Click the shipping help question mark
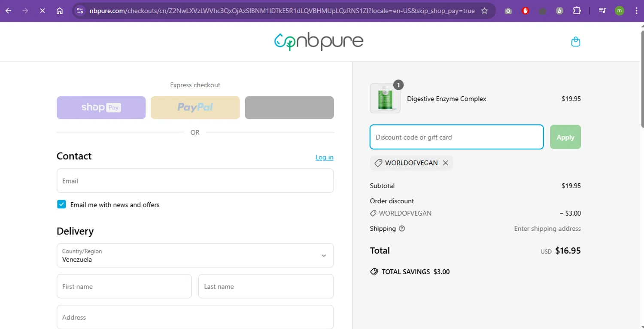644x329 pixels. coord(402,228)
